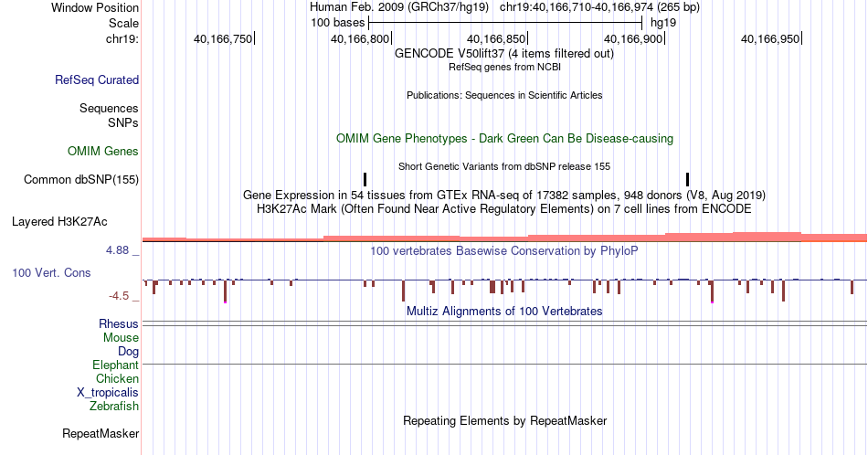Viewport: 868px width, 455px height.
Task: Select the Sequences track label
Action: click(x=109, y=108)
